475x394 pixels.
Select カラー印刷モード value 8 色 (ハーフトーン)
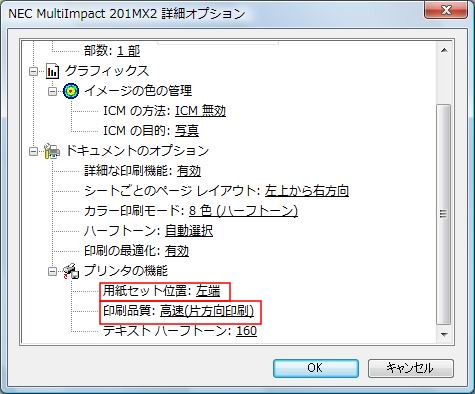(x=243, y=211)
